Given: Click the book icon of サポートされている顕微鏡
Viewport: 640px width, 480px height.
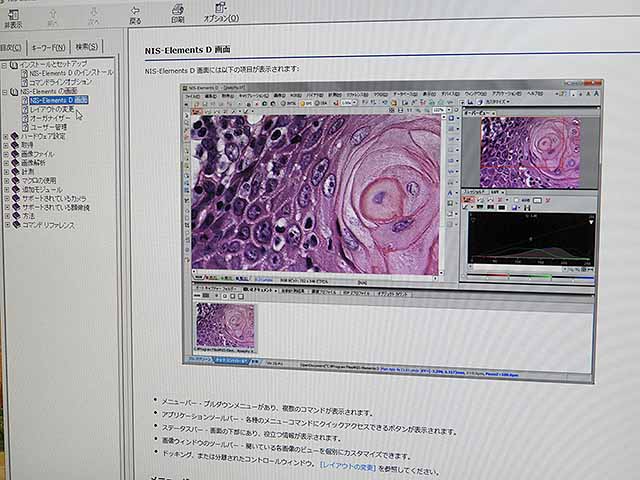Looking at the screenshot, I should click(x=16, y=207).
